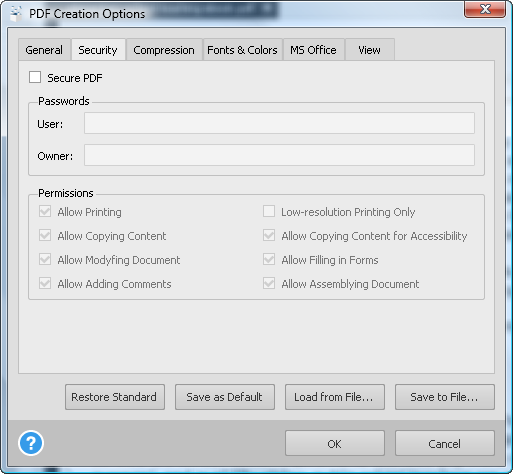Toggle Allow Adding Comments checkbox
The image size is (513, 474).
[45, 283]
